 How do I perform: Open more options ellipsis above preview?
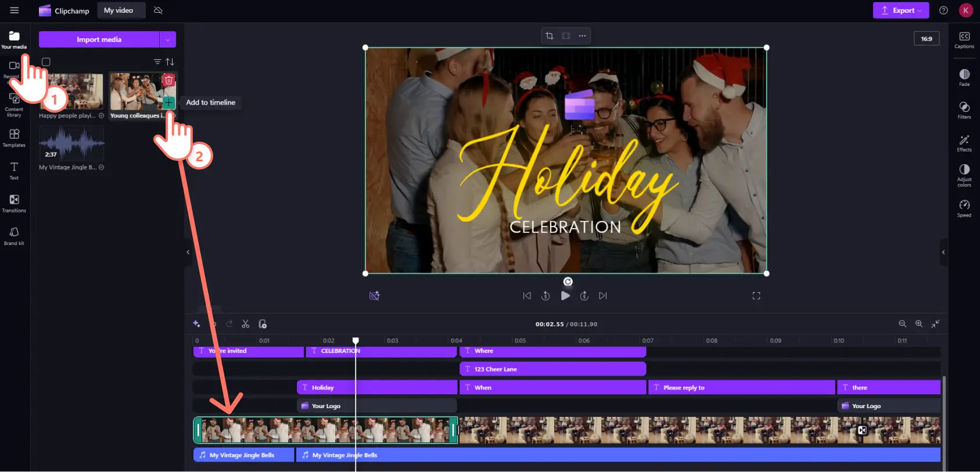[582, 36]
